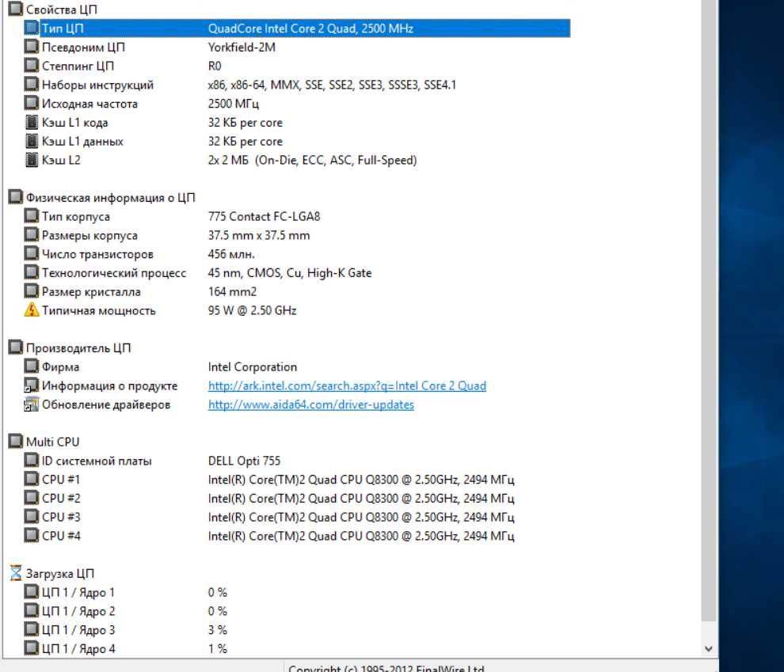Click the 'DELL Opti 755' value
Screen dimensions: 784x672
coord(245,461)
